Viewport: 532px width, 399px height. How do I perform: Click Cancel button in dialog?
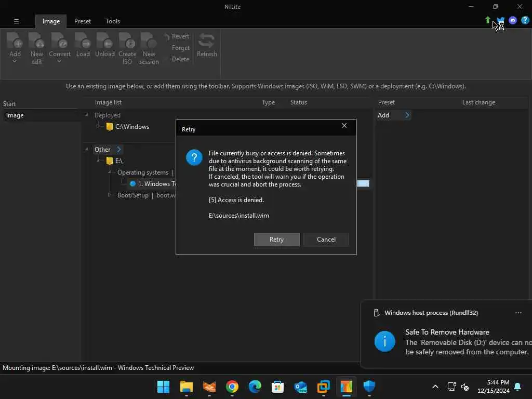click(326, 240)
